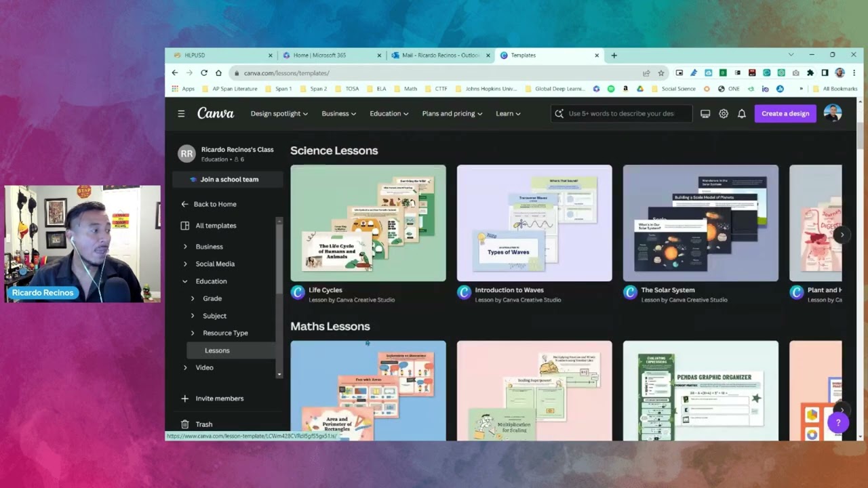The height and width of the screenshot is (488, 868).
Task: Open Social Science bookmark folder
Action: coord(674,89)
